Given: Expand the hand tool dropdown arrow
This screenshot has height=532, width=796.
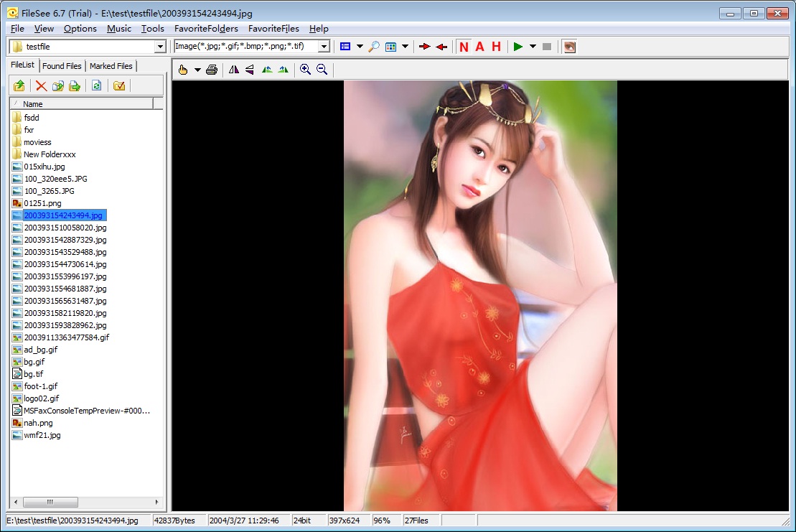Looking at the screenshot, I should 197,70.
